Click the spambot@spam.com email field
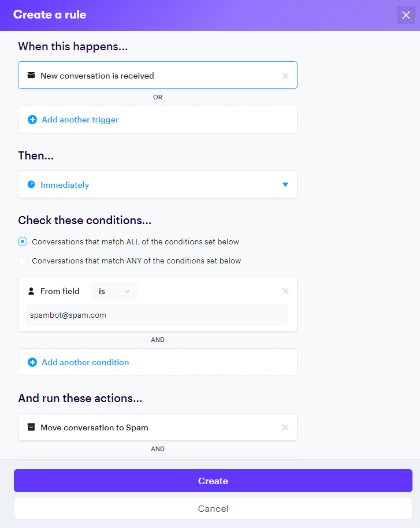 point(156,315)
